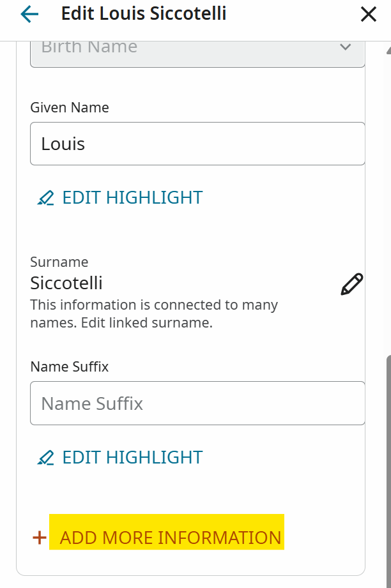Click the chevron arrow on Birth Name field
Viewport: 391px width, 588px height.
point(346,47)
